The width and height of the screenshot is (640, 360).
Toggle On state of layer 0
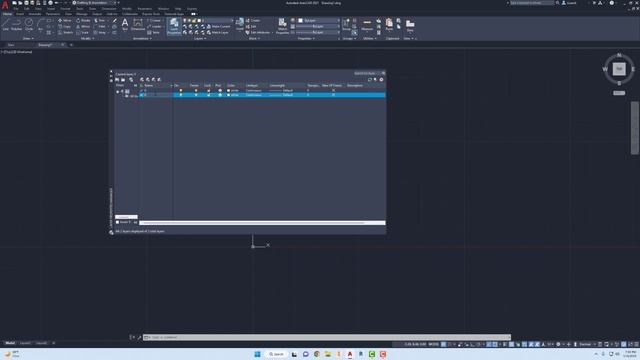[x=181, y=91]
